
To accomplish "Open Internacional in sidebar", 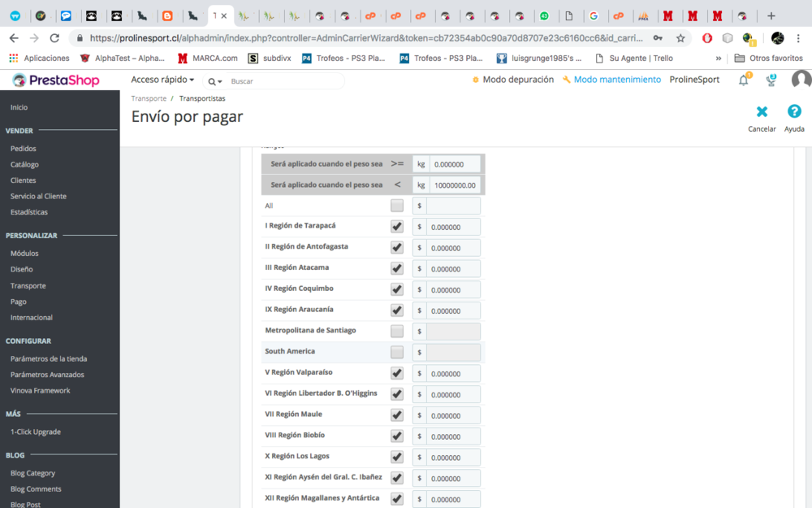I will pyautogui.click(x=32, y=317).
